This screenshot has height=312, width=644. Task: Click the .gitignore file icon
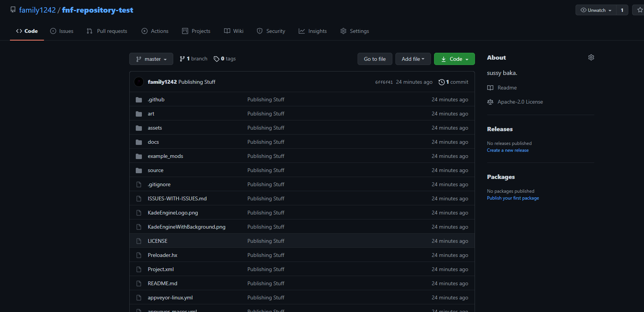[139, 185]
